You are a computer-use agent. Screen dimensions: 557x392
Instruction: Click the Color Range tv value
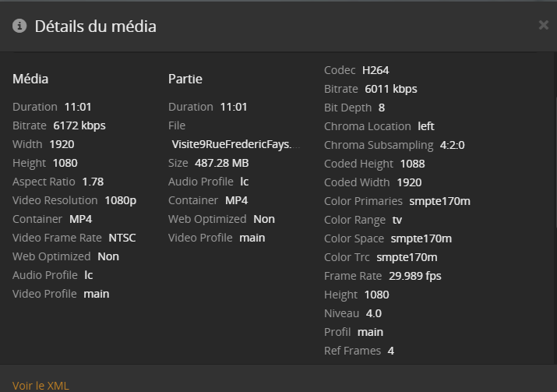397,220
